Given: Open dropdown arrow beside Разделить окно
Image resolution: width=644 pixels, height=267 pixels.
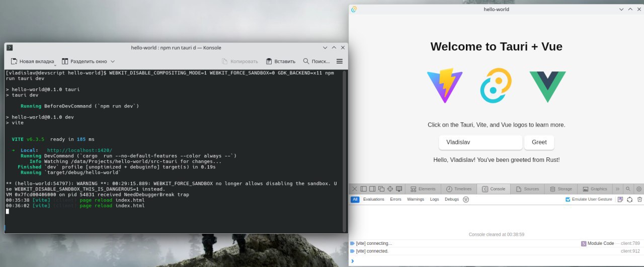Looking at the screenshot, I should point(113,61).
